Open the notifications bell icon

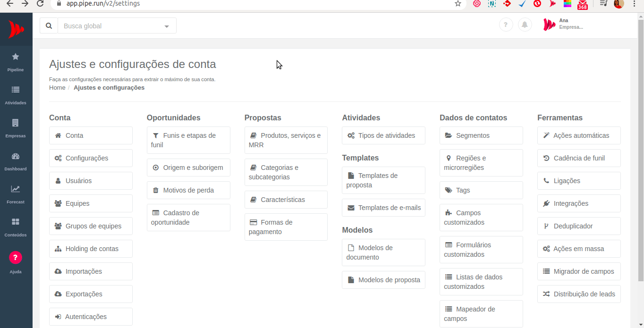525,25
